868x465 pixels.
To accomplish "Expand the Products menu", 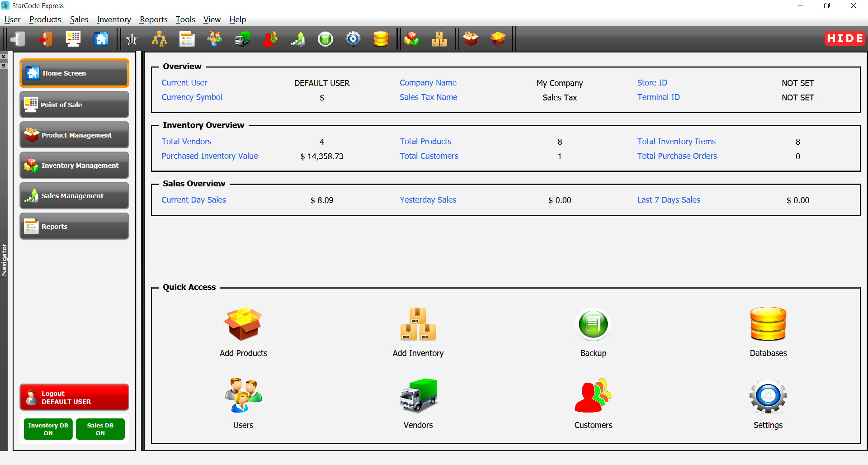I will 45,19.
